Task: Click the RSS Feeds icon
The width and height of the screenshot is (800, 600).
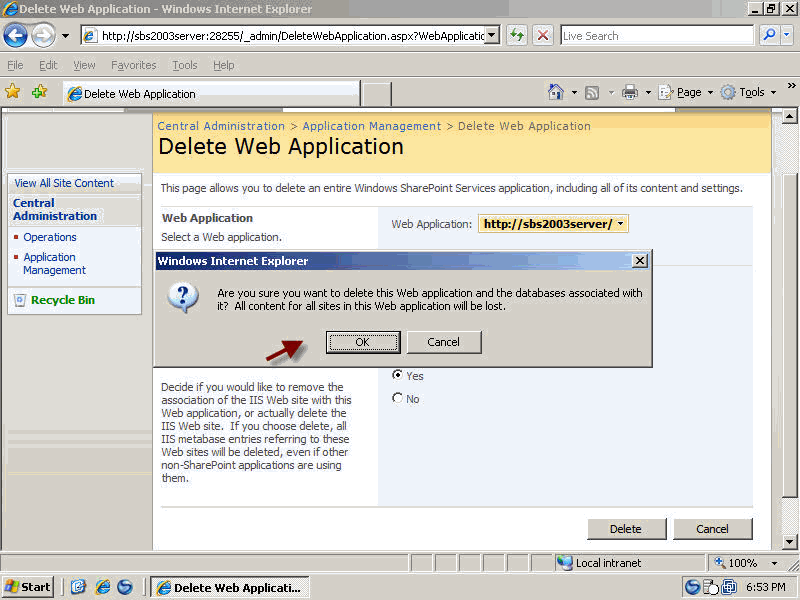Action: [x=592, y=93]
